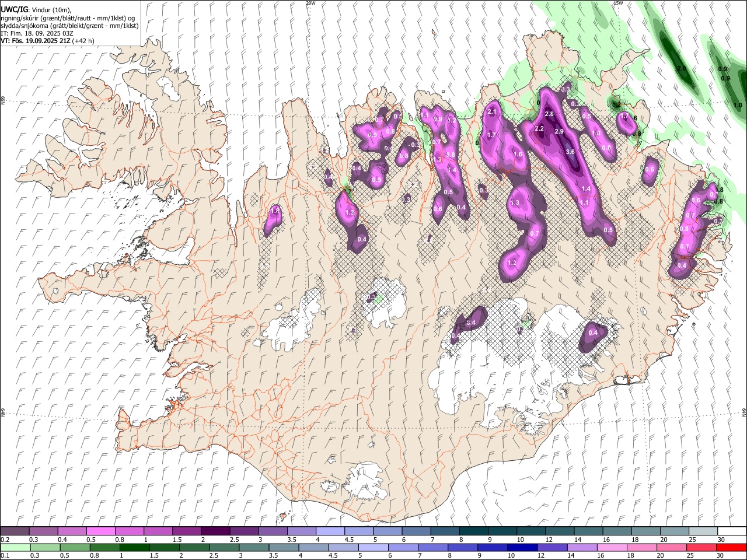747x560 pixels.
Task: Click the 1.5 label under the snow legend
Action: tap(177, 540)
